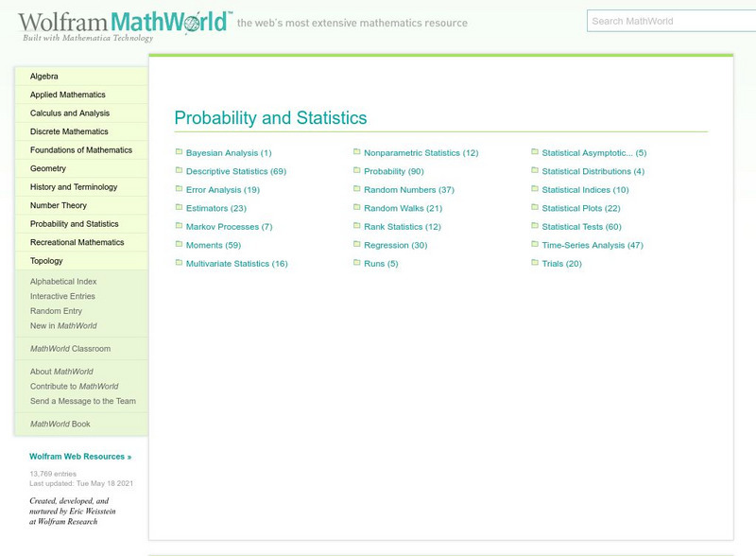Viewport: 756px width, 556px height.
Task: Open Error Analysis (19) category
Action: [223, 190]
